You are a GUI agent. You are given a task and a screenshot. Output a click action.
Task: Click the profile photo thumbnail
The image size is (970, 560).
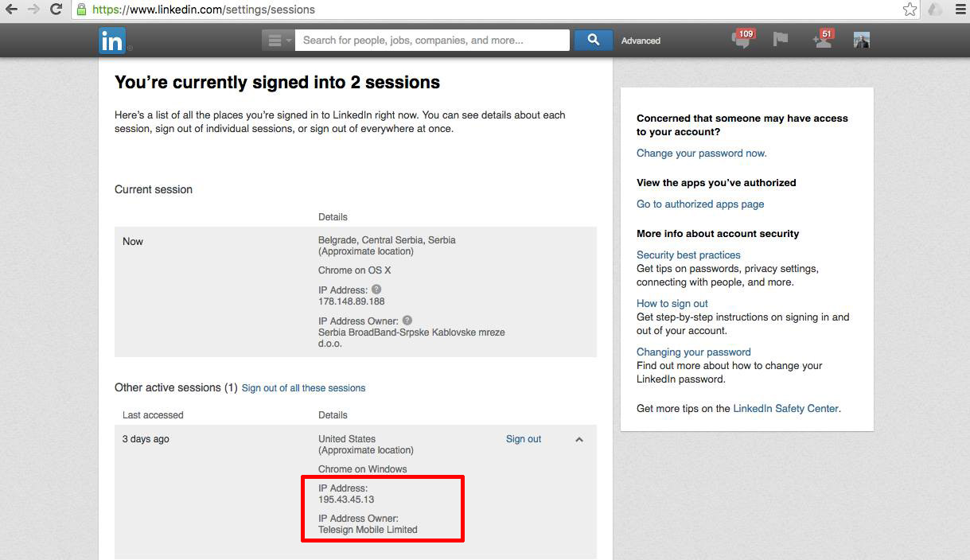click(861, 40)
